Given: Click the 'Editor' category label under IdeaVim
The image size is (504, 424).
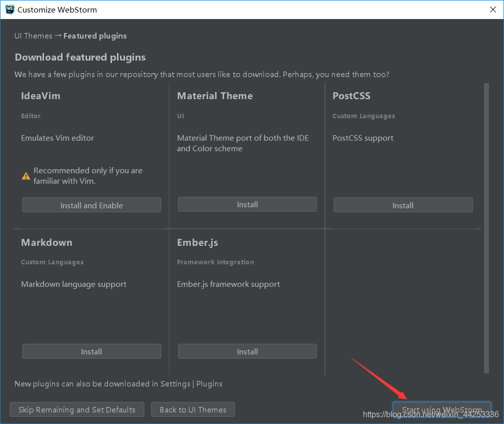Looking at the screenshot, I should 31,116.
